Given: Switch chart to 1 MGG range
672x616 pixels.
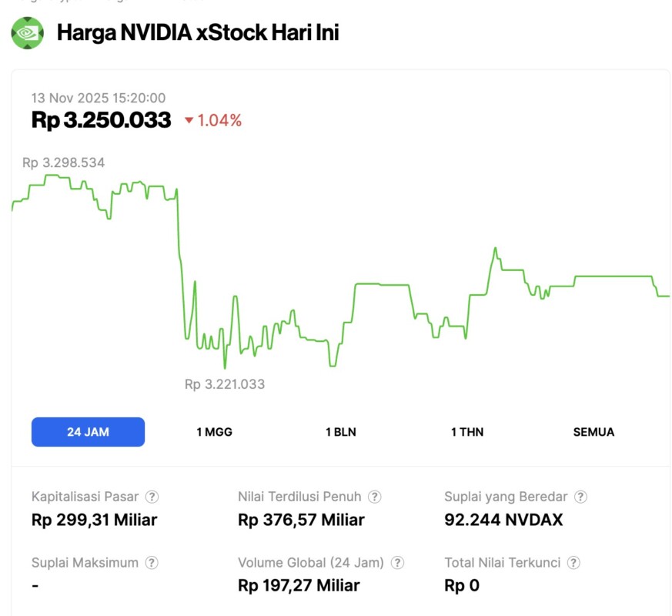Looking at the screenshot, I should pos(214,432).
